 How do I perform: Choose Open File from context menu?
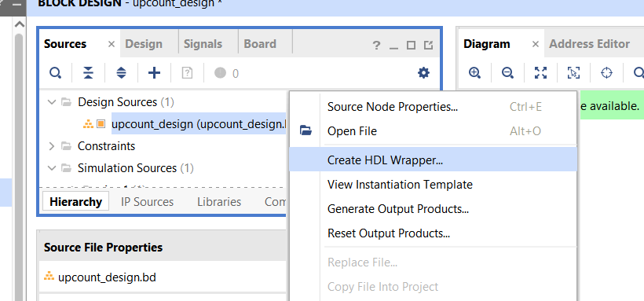pyautogui.click(x=433, y=131)
